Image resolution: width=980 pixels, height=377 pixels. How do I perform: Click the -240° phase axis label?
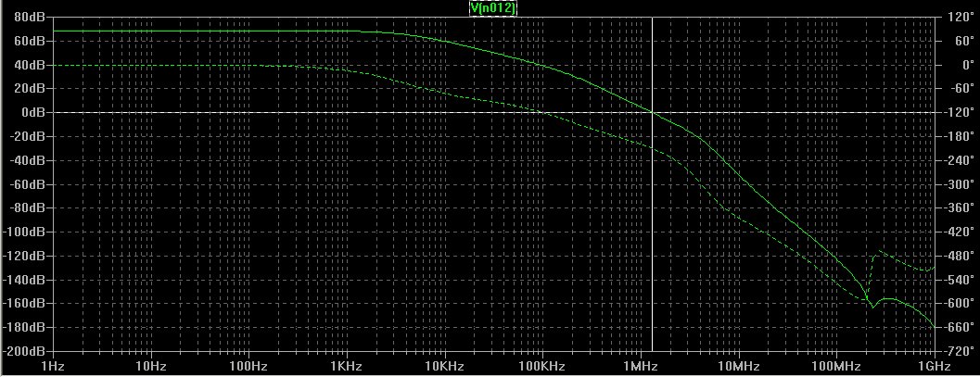(x=958, y=160)
